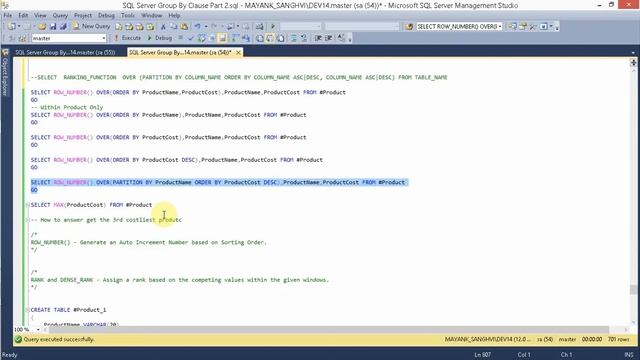Open the Undo history dropdown arrow
The height and width of the screenshot is (360, 640).
click(205, 27)
